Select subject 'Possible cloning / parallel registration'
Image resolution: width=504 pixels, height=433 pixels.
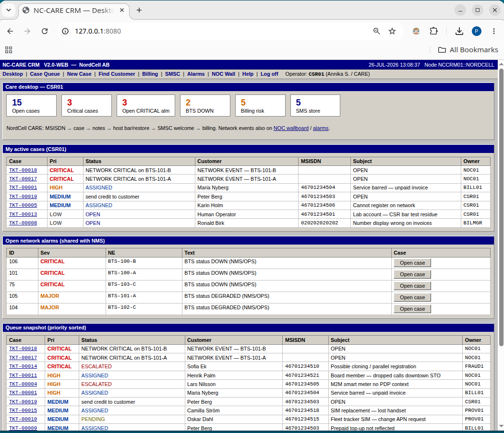pyautogui.click(x=373, y=366)
